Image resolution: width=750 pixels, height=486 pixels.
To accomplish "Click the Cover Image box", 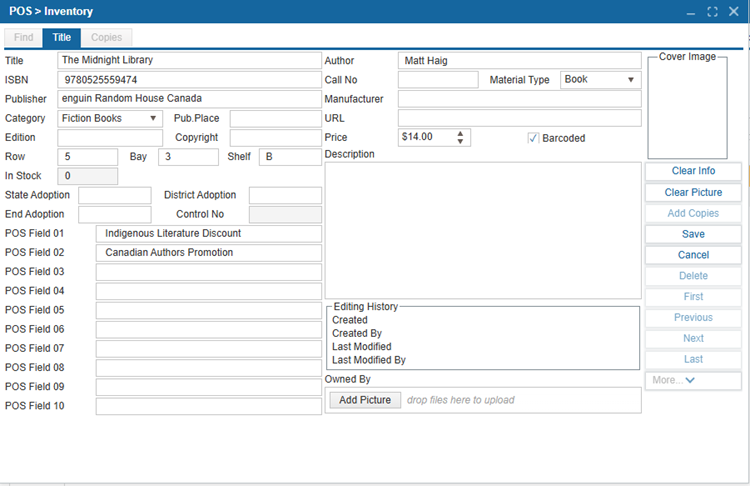I will point(687,108).
